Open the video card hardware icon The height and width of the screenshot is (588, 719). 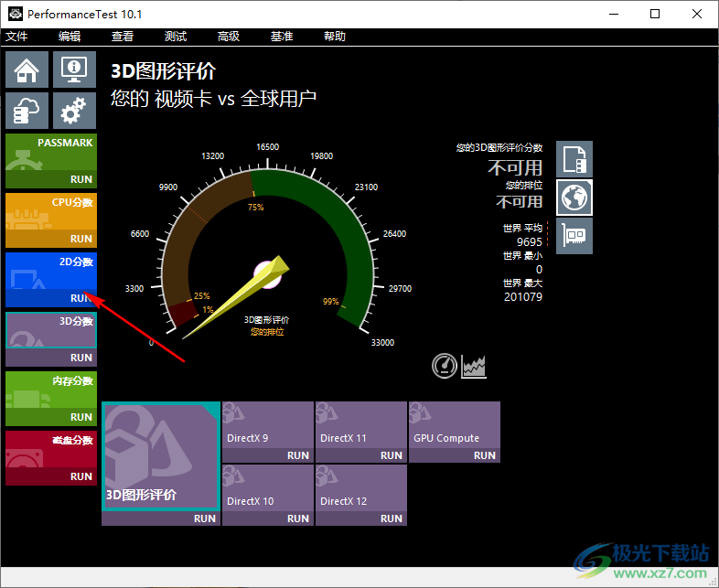[574, 236]
